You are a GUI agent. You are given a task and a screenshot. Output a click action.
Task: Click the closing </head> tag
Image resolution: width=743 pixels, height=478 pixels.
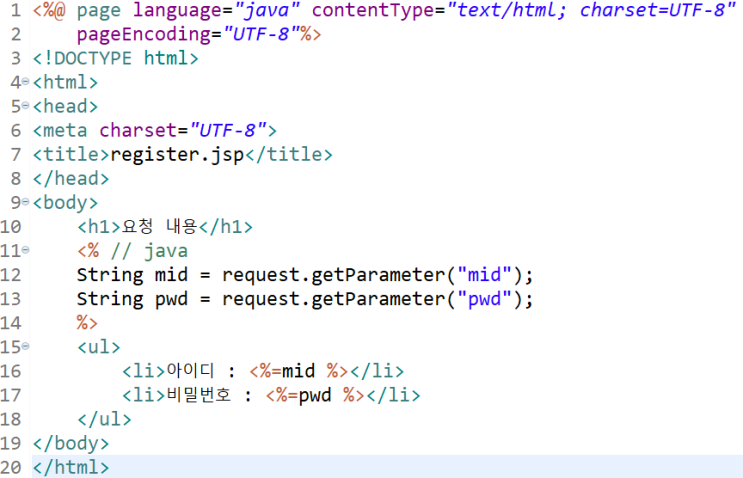(71, 179)
